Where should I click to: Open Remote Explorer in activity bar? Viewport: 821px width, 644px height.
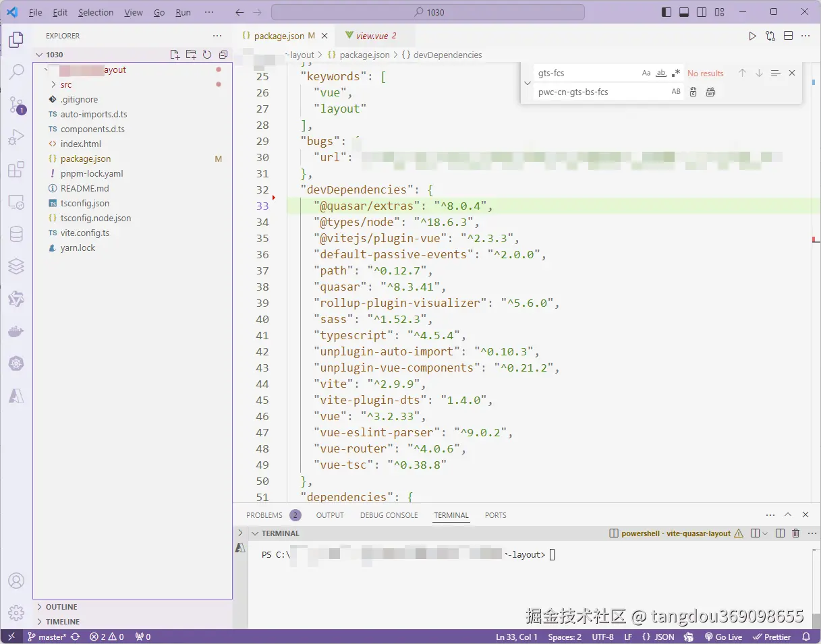[16, 202]
